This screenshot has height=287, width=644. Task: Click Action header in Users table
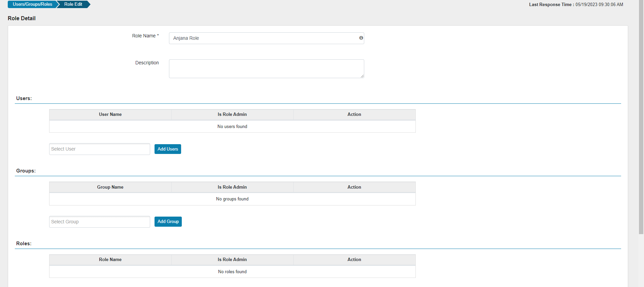click(354, 115)
